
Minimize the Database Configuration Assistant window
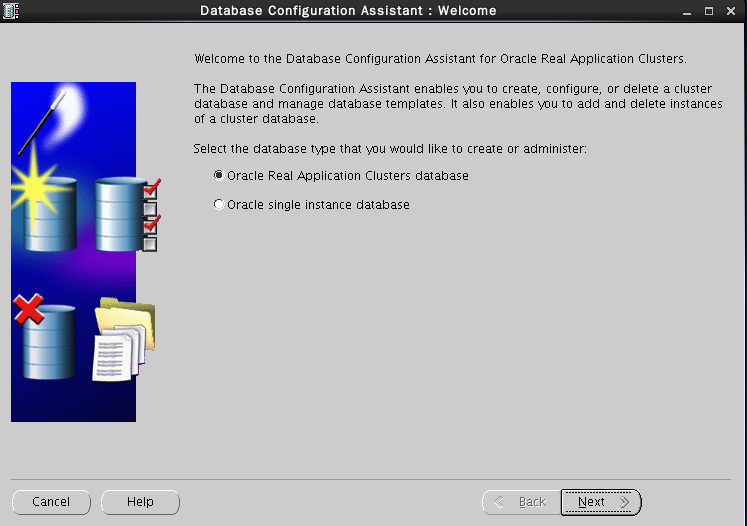click(686, 11)
